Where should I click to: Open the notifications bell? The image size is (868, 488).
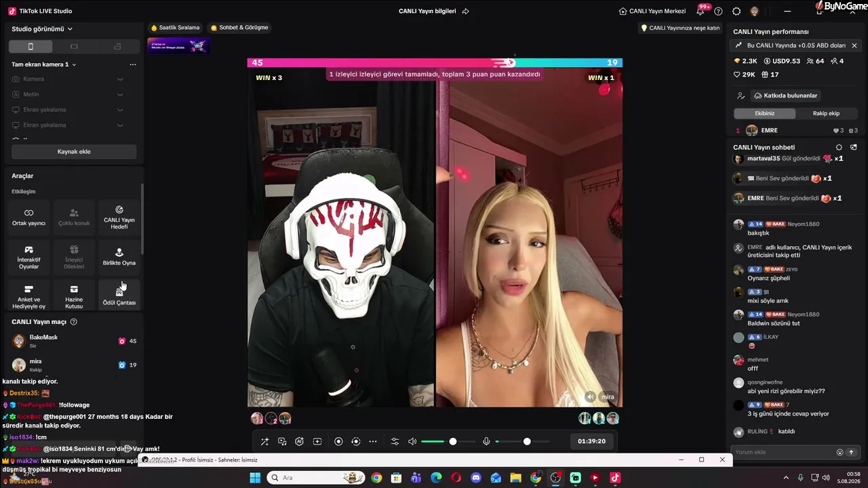click(701, 12)
